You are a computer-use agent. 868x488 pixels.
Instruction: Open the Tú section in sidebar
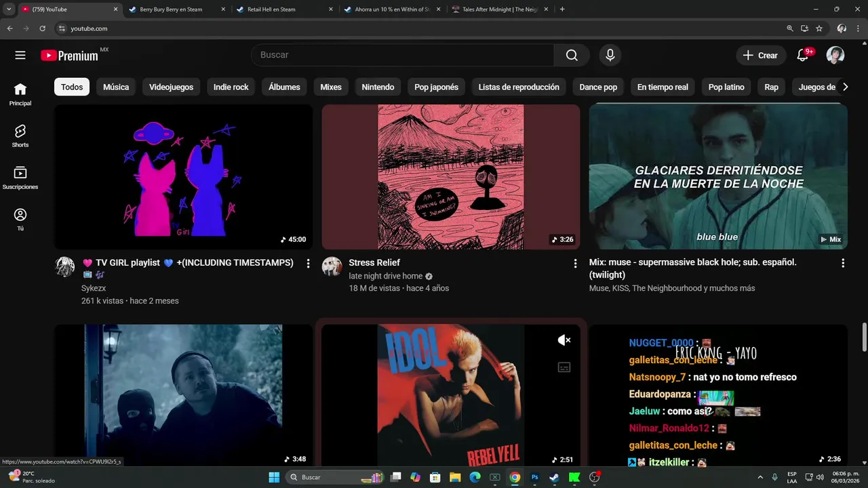20,219
